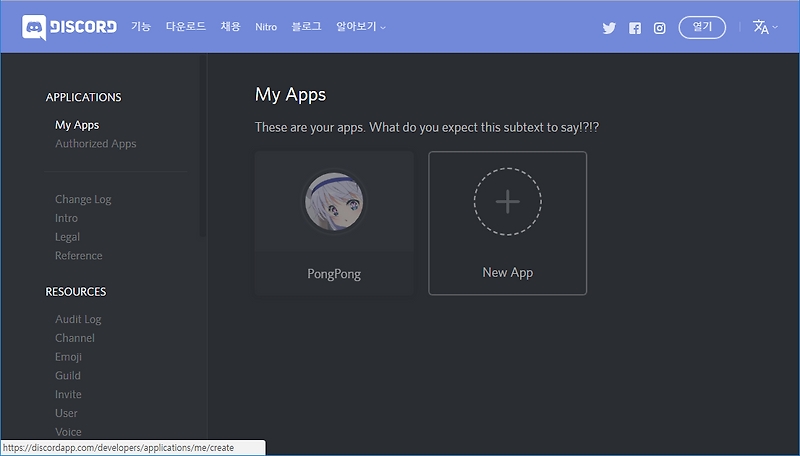The width and height of the screenshot is (800, 456).
Task: Go to the 다운로드 page
Action: [186, 27]
